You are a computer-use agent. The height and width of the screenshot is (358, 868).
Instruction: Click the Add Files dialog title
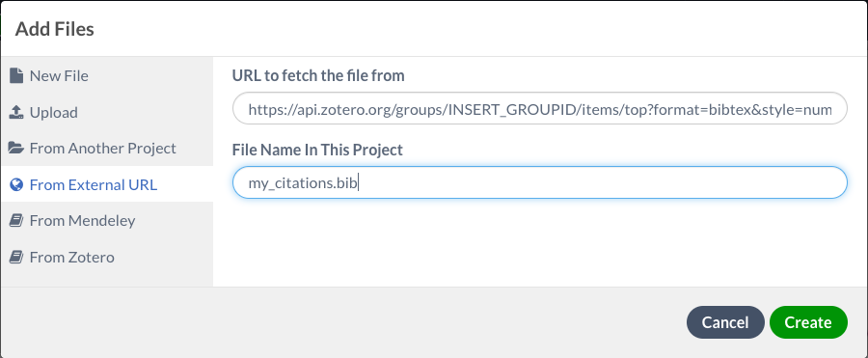54,29
